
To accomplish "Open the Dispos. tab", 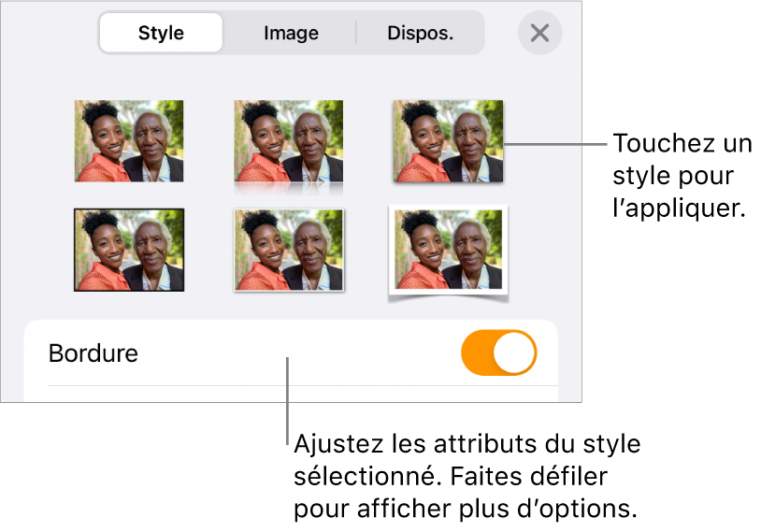I will point(421,33).
